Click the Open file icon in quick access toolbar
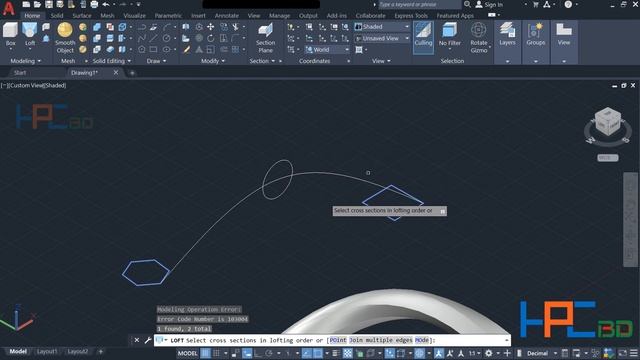Image resolution: width=640 pixels, height=360 pixels. [x=37, y=4]
